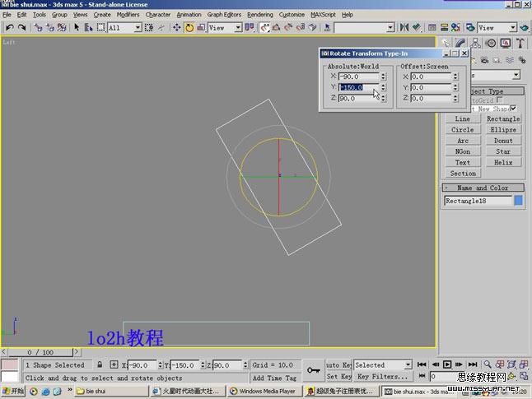Open Key Filters dialog

[383, 377]
